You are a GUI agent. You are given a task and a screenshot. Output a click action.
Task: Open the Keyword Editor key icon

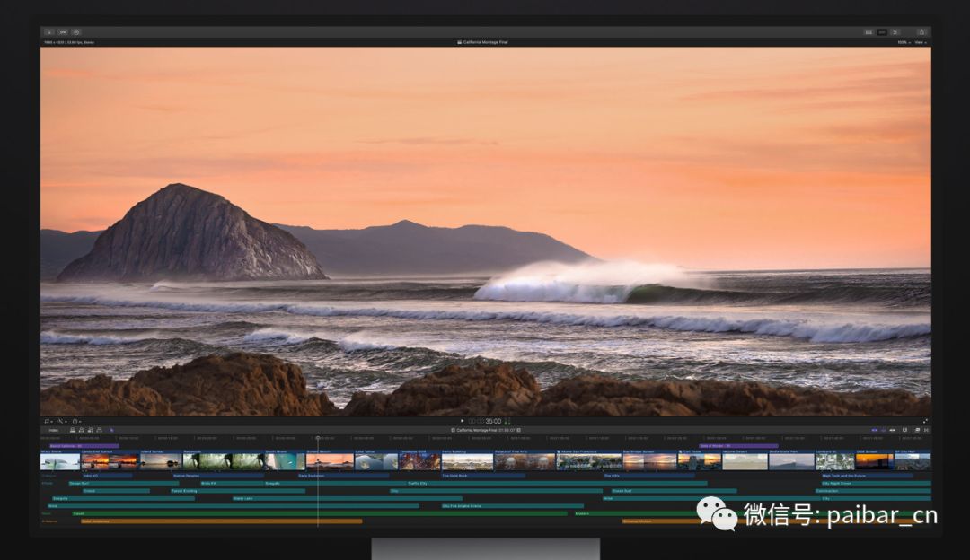(x=62, y=32)
